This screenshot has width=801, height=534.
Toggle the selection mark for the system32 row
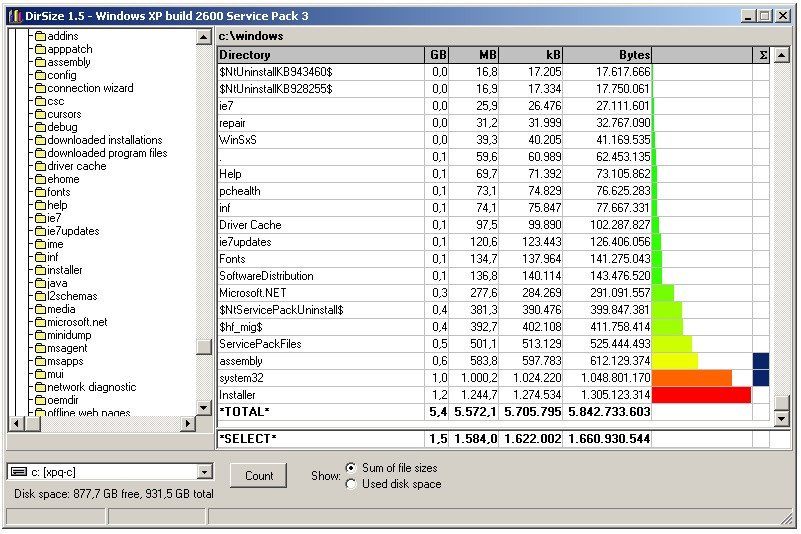[x=761, y=378]
